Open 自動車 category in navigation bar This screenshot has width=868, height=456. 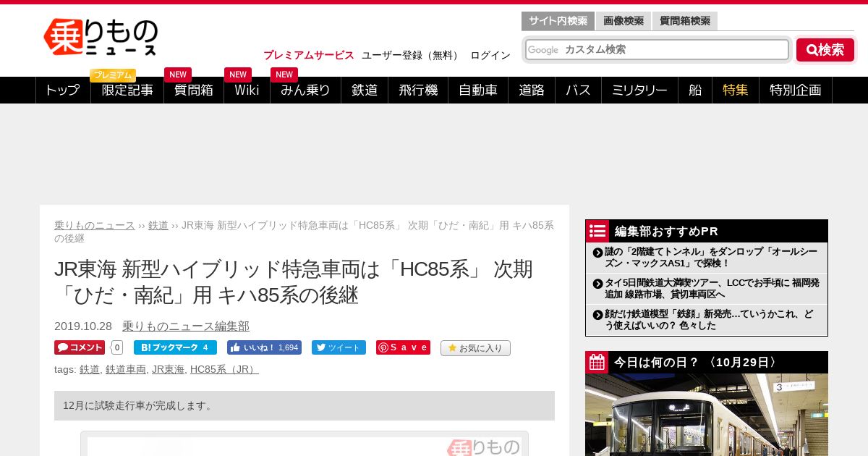click(x=478, y=90)
